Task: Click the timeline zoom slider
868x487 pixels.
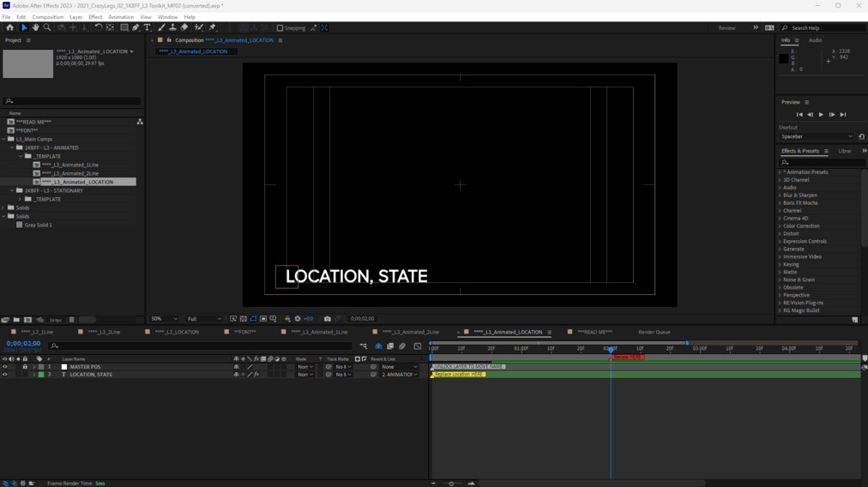Action: [452, 484]
